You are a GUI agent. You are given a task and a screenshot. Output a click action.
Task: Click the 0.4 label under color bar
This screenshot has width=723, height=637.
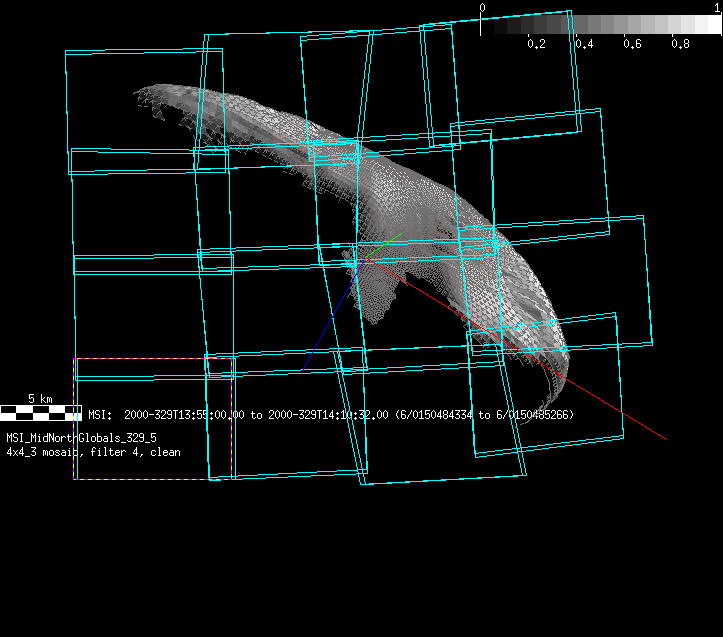tap(584, 44)
